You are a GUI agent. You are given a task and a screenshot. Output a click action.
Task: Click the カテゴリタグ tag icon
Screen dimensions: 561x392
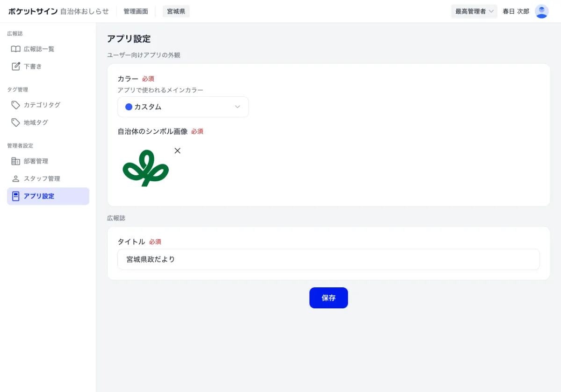[x=15, y=105]
